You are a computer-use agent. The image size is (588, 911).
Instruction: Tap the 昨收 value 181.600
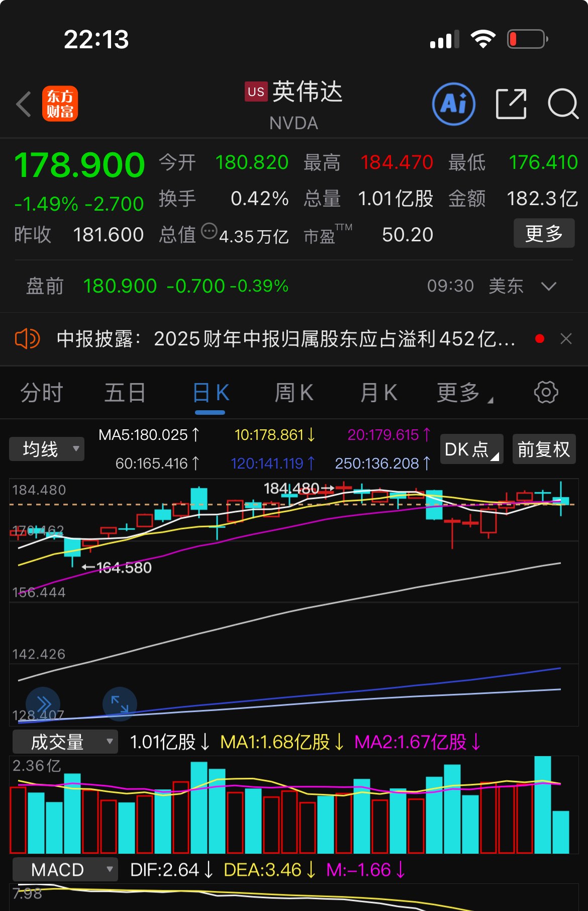(109, 235)
